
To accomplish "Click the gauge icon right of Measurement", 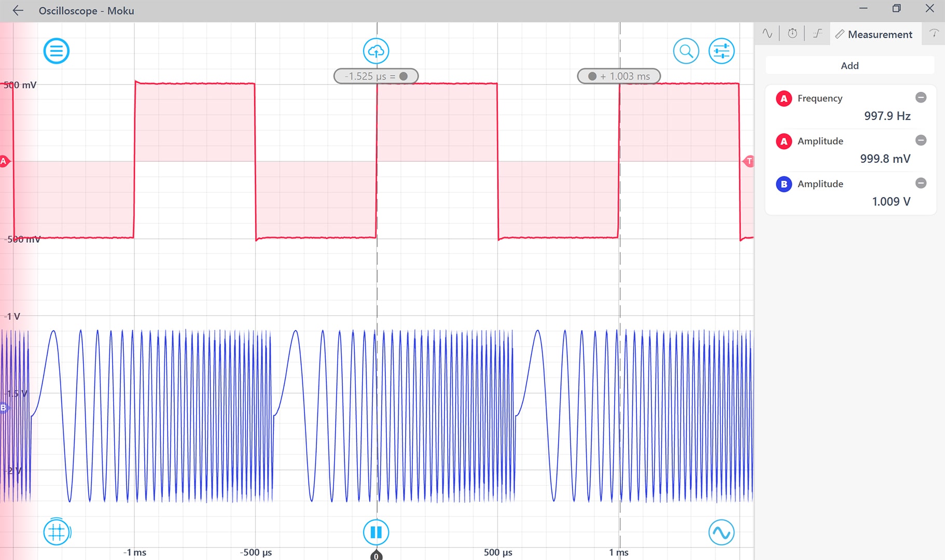I will point(934,33).
